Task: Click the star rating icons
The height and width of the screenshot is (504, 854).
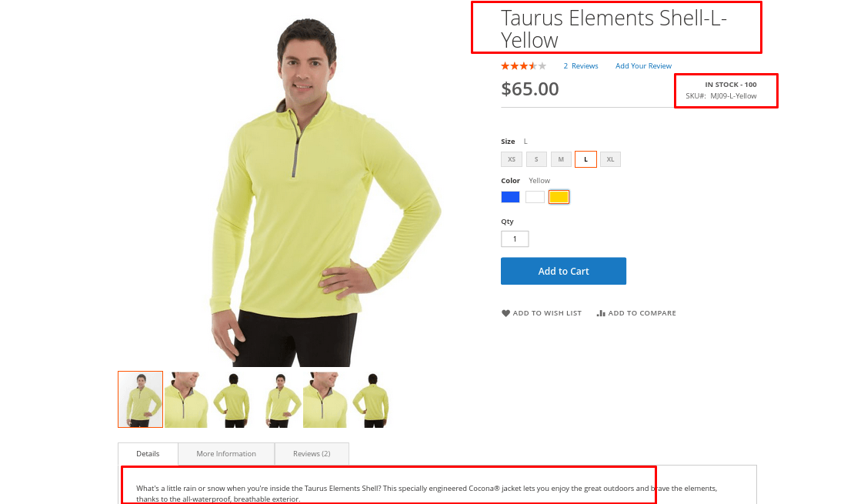Action: 523,66
